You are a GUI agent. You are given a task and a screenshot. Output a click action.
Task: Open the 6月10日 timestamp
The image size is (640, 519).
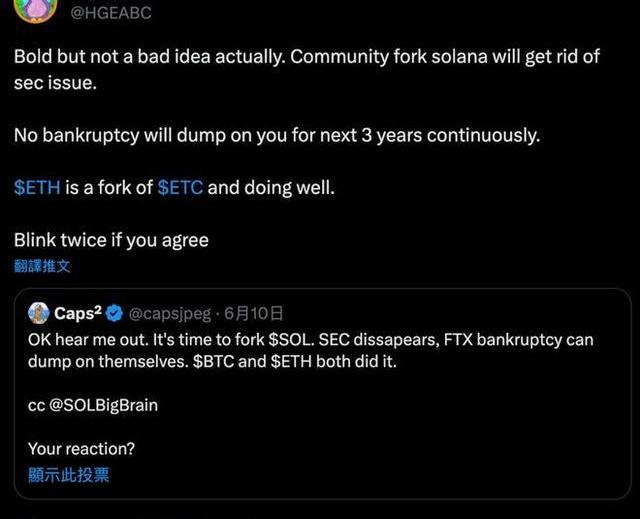pos(253,313)
